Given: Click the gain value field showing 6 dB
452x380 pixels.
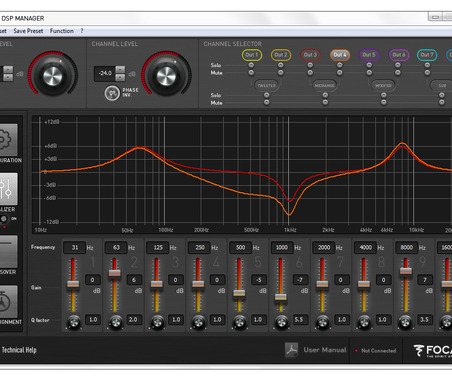Looking at the screenshot, I should click(x=134, y=280).
